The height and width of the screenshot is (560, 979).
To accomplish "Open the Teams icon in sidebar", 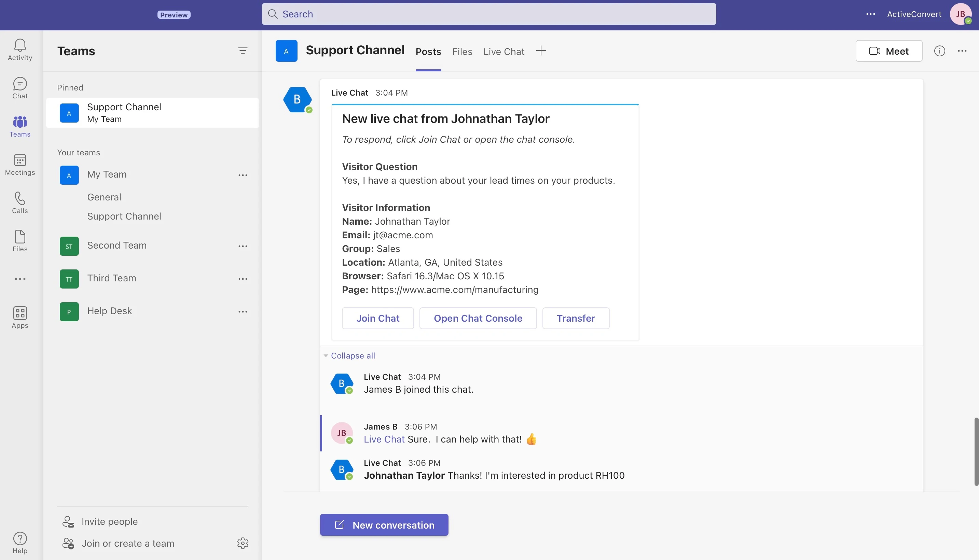I will click(x=19, y=124).
